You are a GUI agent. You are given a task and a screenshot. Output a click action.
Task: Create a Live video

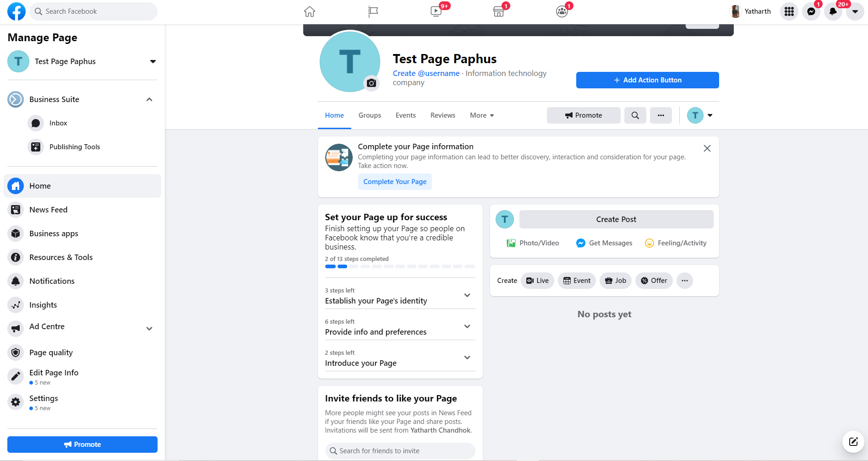point(537,281)
